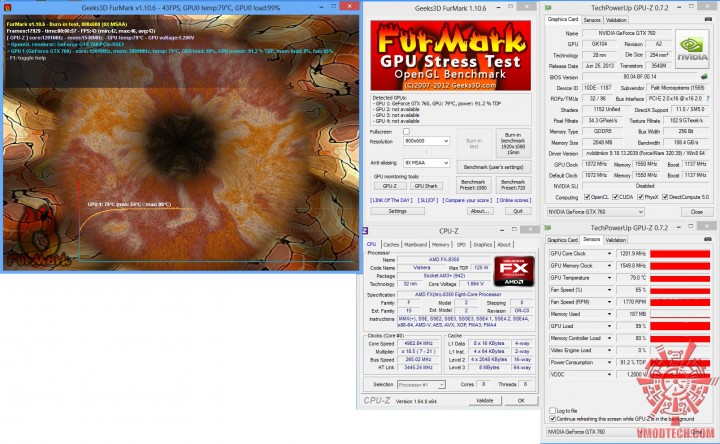Open the GPU Temperature sensor dropdown
Image resolution: width=720 pixels, height=444 pixels.
point(609,278)
